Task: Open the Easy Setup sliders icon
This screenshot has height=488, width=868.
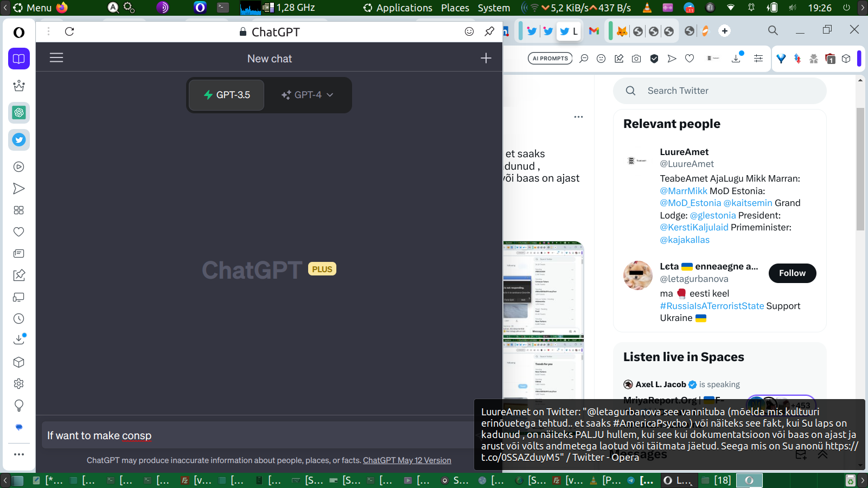Action: (x=758, y=59)
